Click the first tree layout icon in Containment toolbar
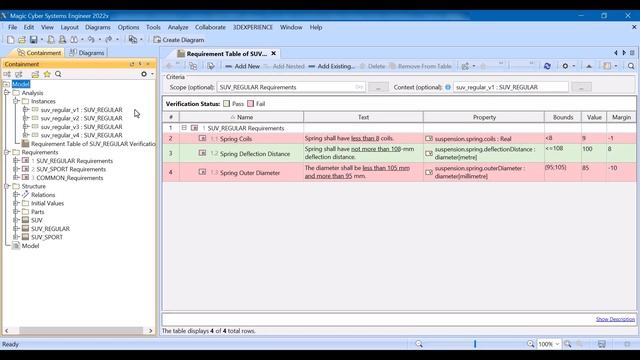Screen dimensions: 640x360 7,74
